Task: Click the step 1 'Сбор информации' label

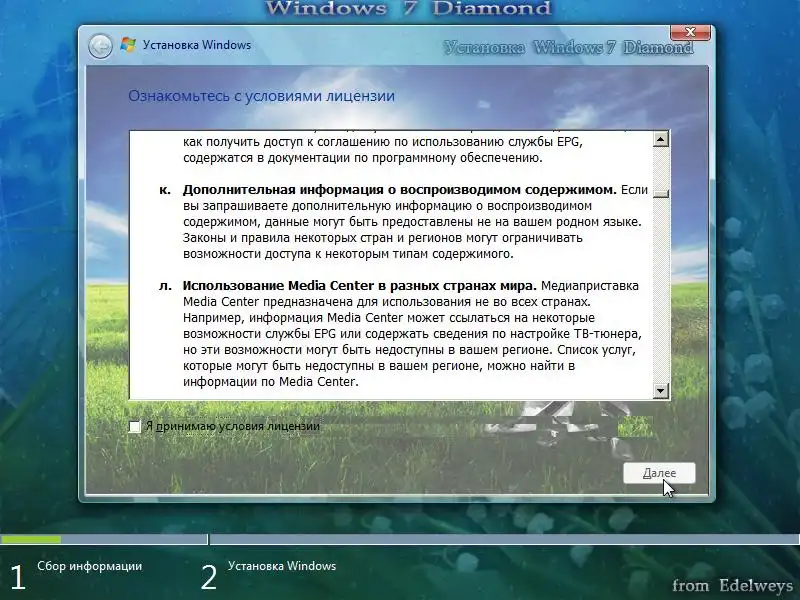Action: coord(90,566)
